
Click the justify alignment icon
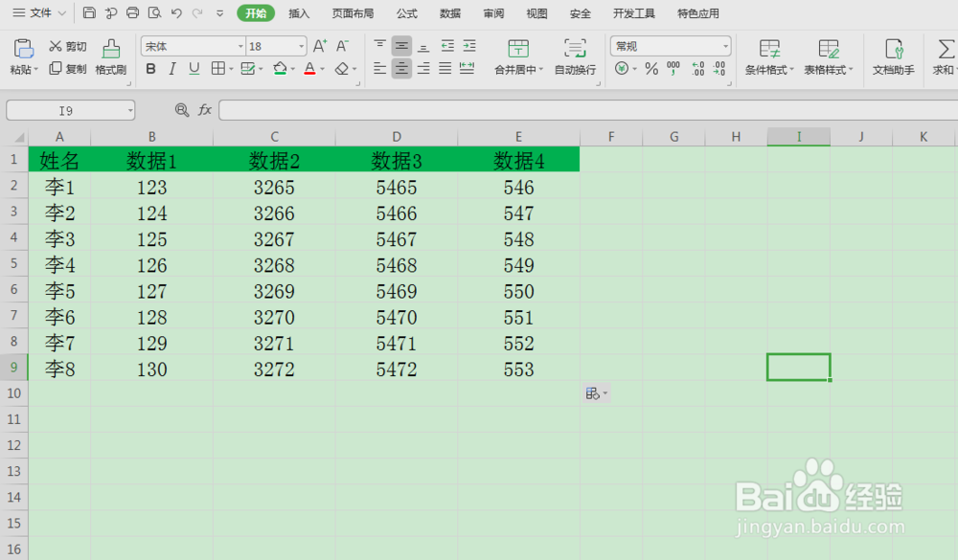[x=445, y=68]
